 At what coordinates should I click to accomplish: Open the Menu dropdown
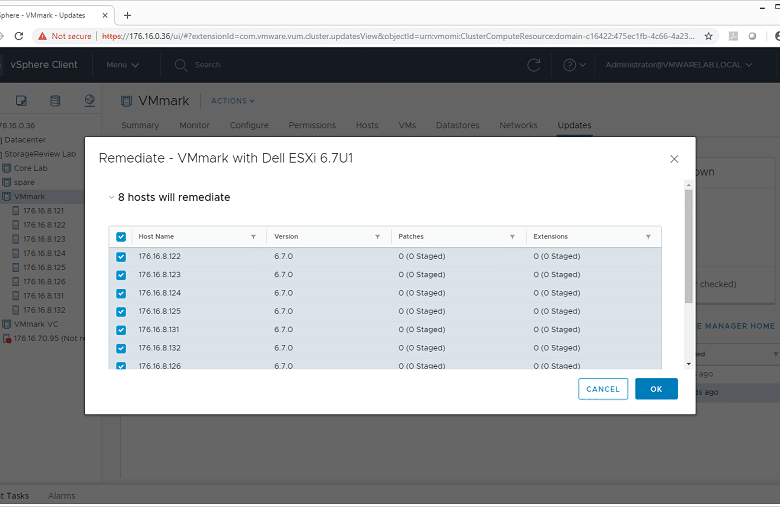coord(122,65)
